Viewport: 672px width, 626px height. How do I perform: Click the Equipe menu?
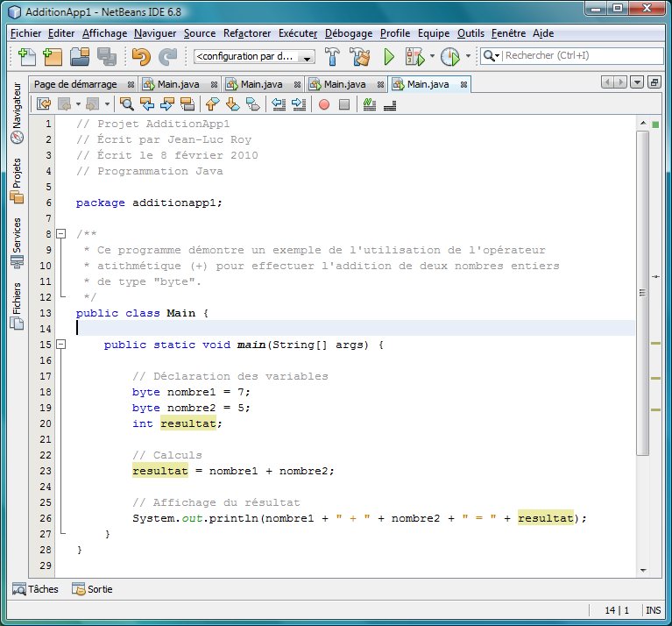[434, 33]
